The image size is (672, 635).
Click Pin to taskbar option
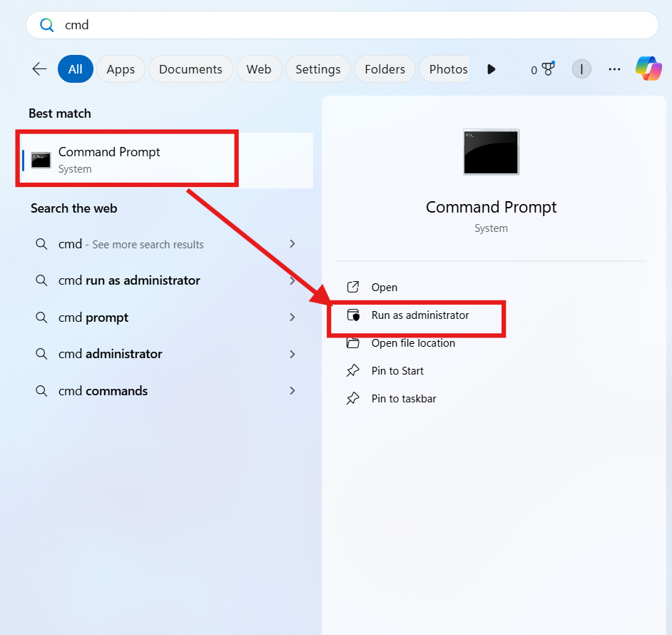pos(403,399)
